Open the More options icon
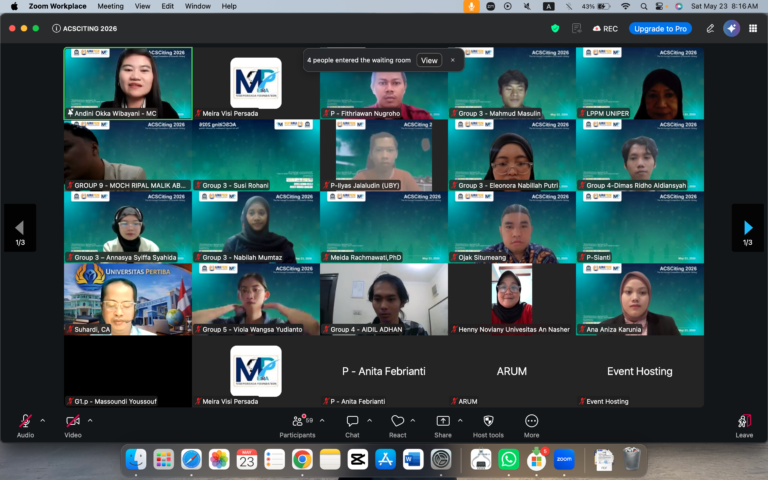Screen dimensions: 768x480 tap(531, 421)
